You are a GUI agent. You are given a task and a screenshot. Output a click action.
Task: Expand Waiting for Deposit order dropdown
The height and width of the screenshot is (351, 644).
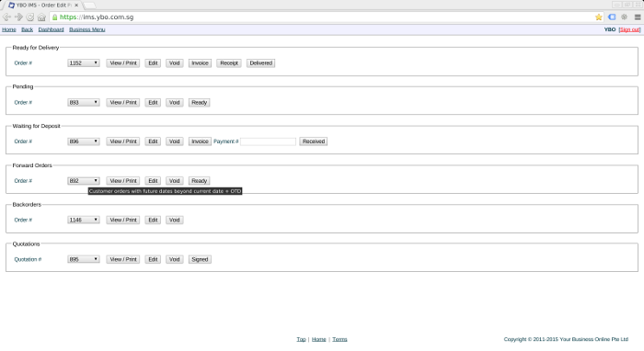(x=84, y=142)
